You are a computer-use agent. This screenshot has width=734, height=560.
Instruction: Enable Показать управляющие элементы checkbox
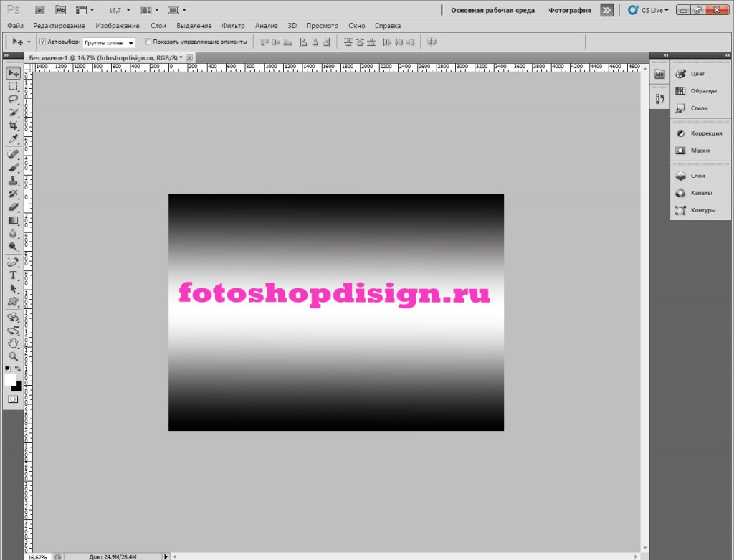[x=148, y=42]
